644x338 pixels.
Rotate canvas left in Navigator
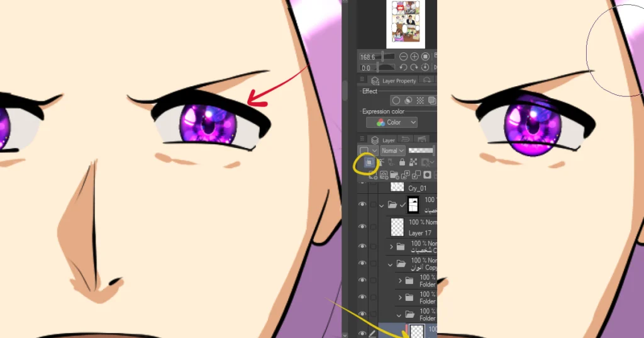(403, 67)
